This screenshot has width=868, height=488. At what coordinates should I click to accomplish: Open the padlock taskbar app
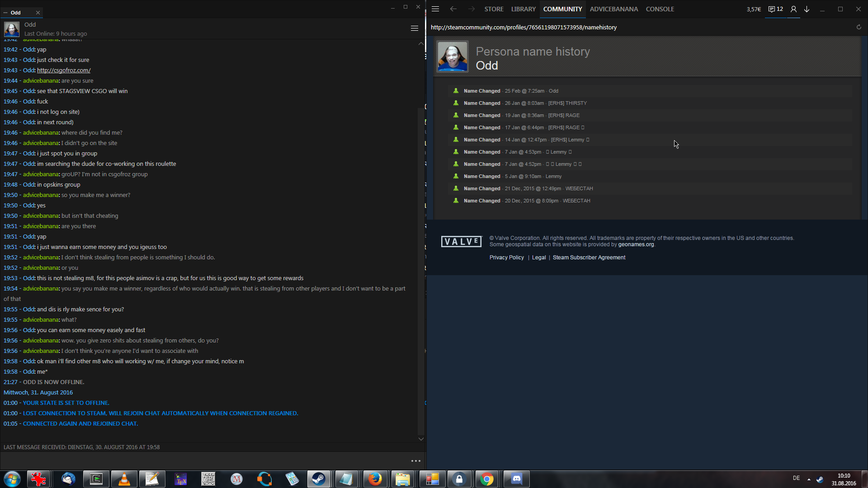(459, 479)
